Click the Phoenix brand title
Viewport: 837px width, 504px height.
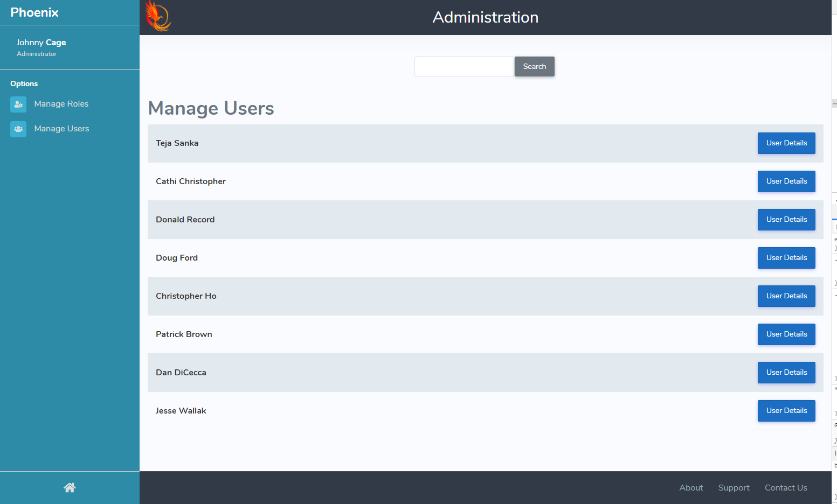[x=34, y=12]
